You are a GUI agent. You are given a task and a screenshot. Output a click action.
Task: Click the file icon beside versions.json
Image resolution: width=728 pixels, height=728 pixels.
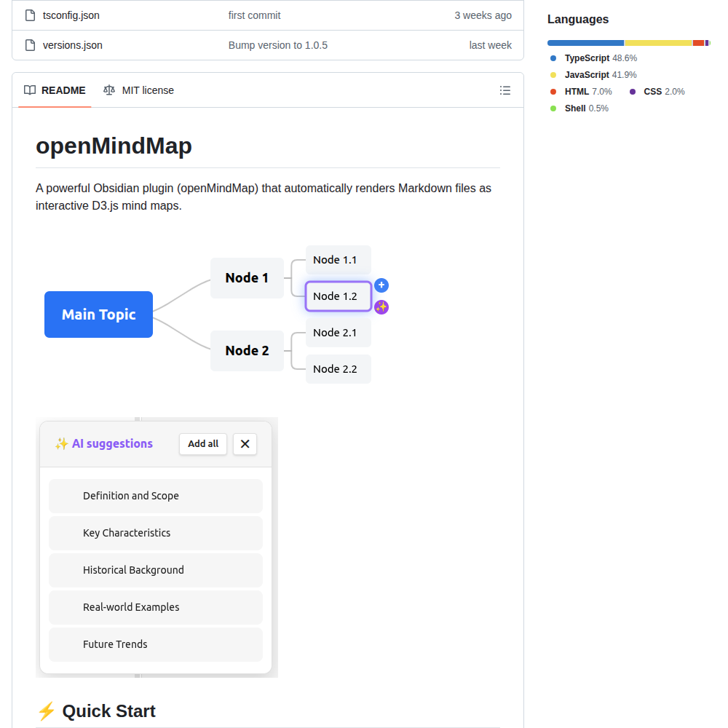pyautogui.click(x=29, y=44)
